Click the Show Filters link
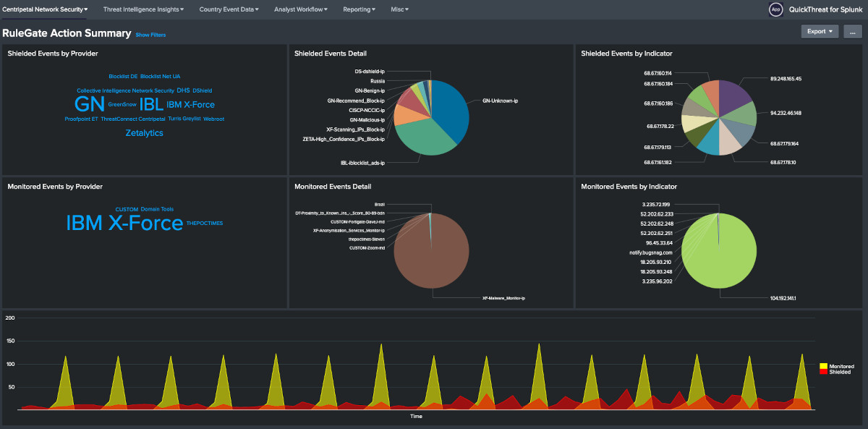Screen dimensions: 868x429 point(150,35)
